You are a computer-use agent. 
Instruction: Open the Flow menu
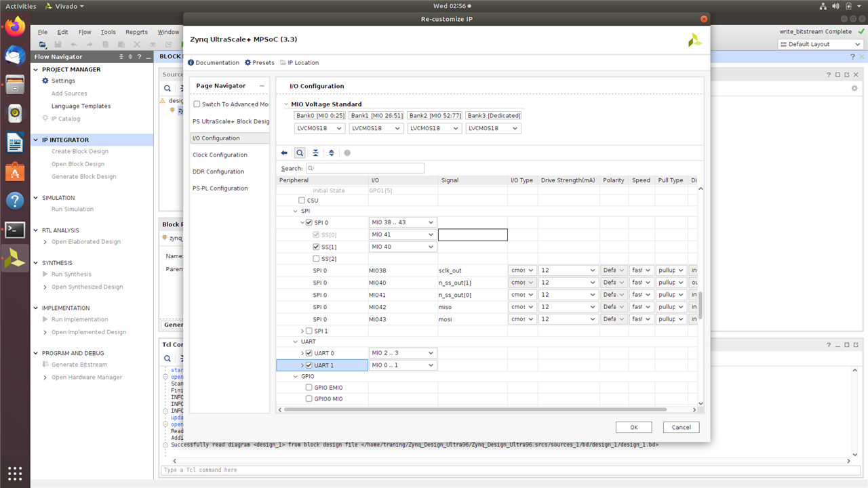85,32
